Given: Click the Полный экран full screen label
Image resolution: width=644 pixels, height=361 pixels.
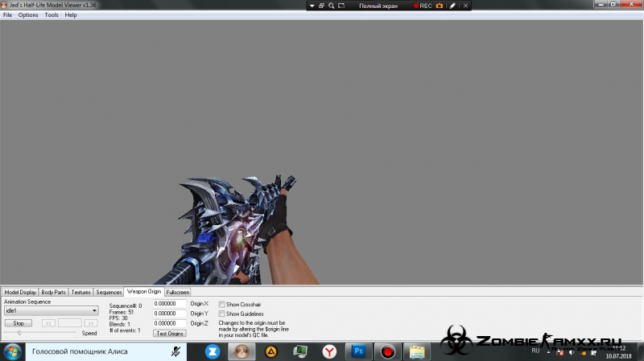Looking at the screenshot, I should click(x=378, y=6).
